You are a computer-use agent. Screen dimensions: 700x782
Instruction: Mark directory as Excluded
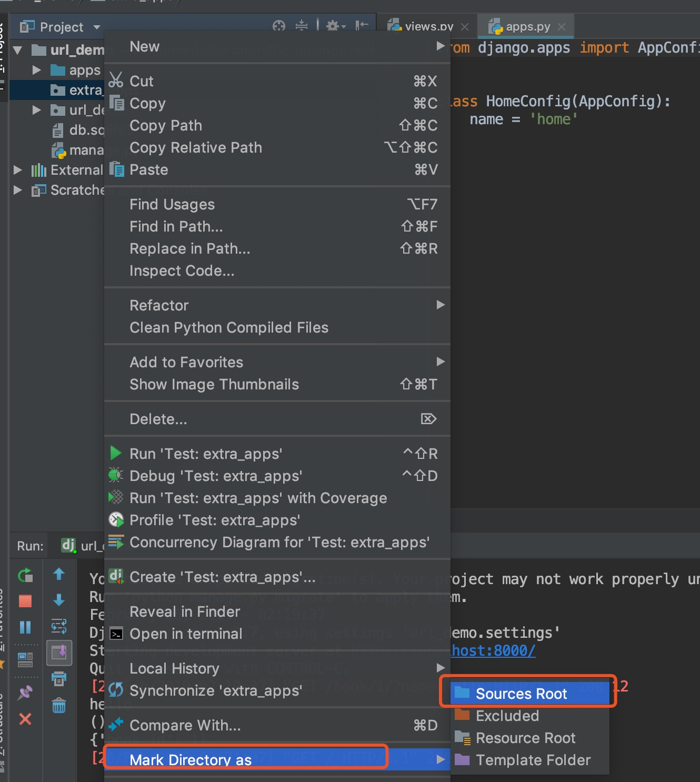[530, 716]
